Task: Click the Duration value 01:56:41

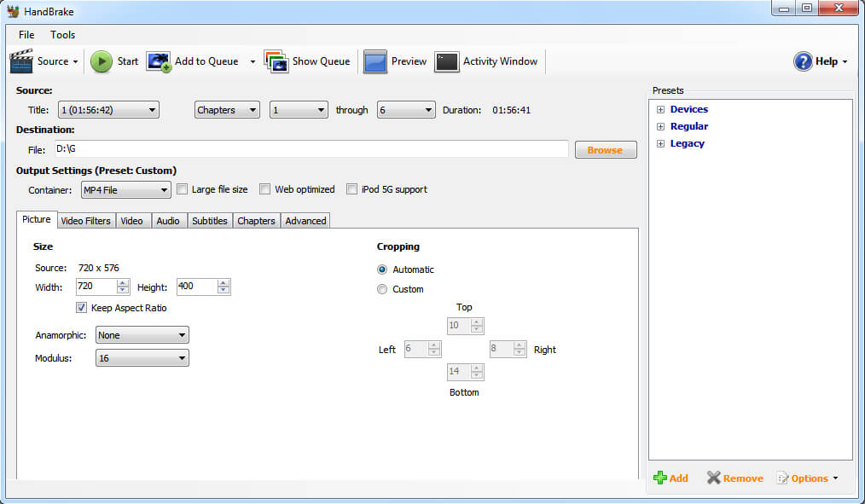Action: (511, 110)
